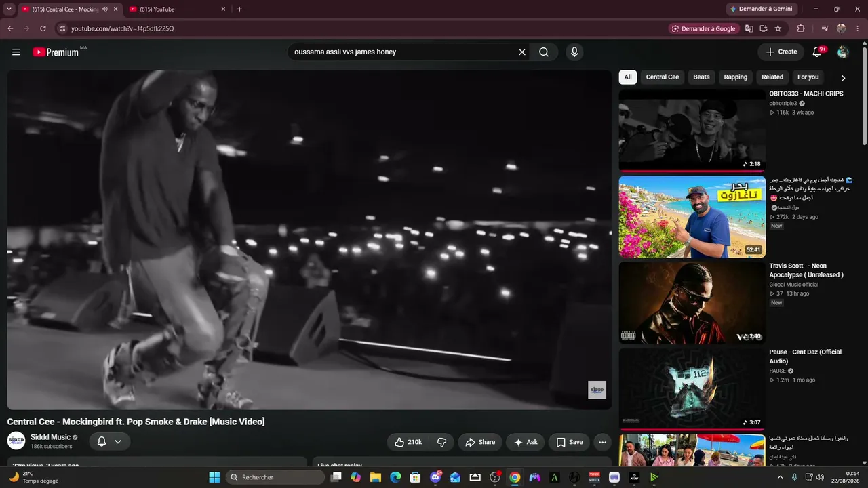Viewport: 868px width, 488px height.
Task: Ask about this video
Action: coord(526,442)
